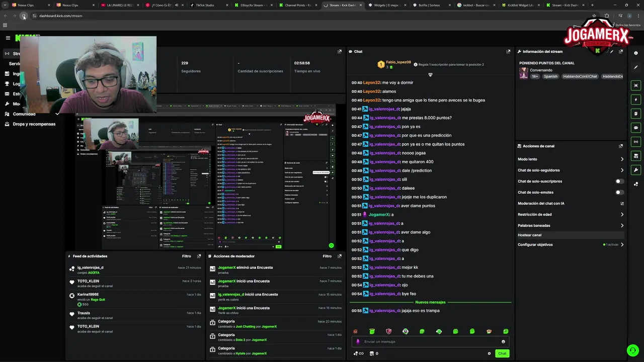Expand Comunidad section in left sidebar
Image resolution: width=644 pixels, height=362 pixels.
[57, 114]
